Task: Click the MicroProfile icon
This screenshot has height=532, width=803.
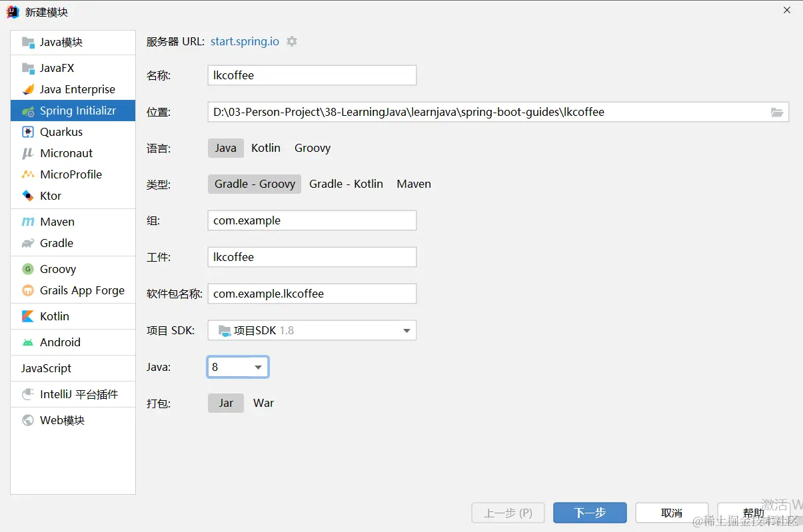Action: tap(28, 174)
